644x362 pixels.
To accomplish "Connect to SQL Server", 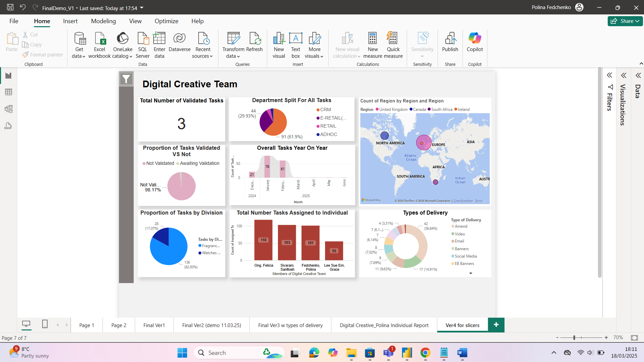I will (x=143, y=45).
